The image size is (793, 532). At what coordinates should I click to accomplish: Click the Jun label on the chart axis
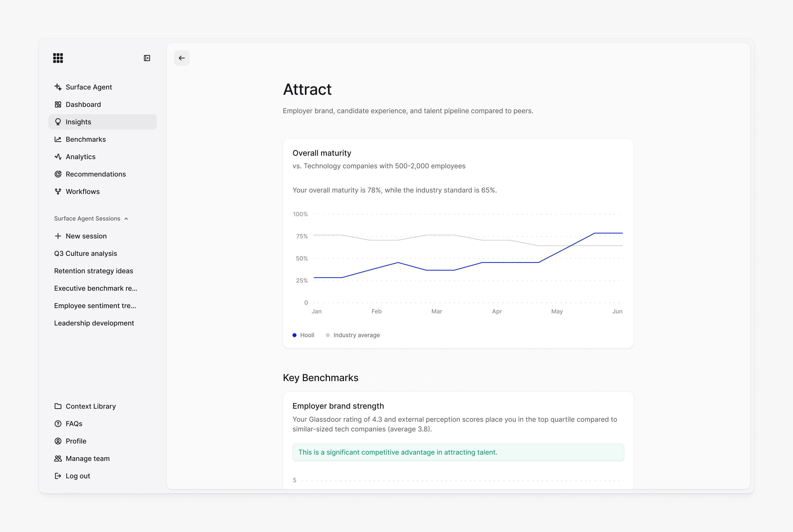tap(617, 311)
